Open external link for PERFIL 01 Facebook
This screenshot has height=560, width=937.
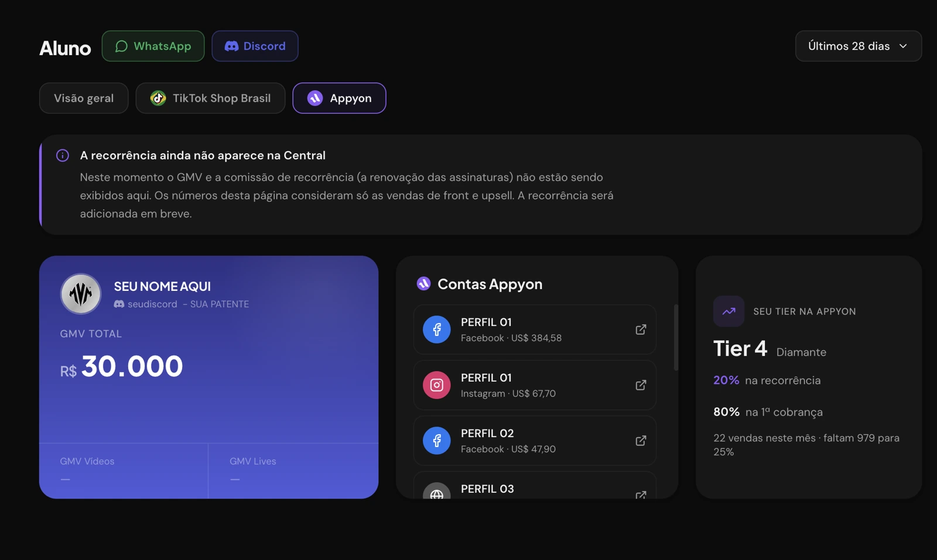click(x=641, y=329)
